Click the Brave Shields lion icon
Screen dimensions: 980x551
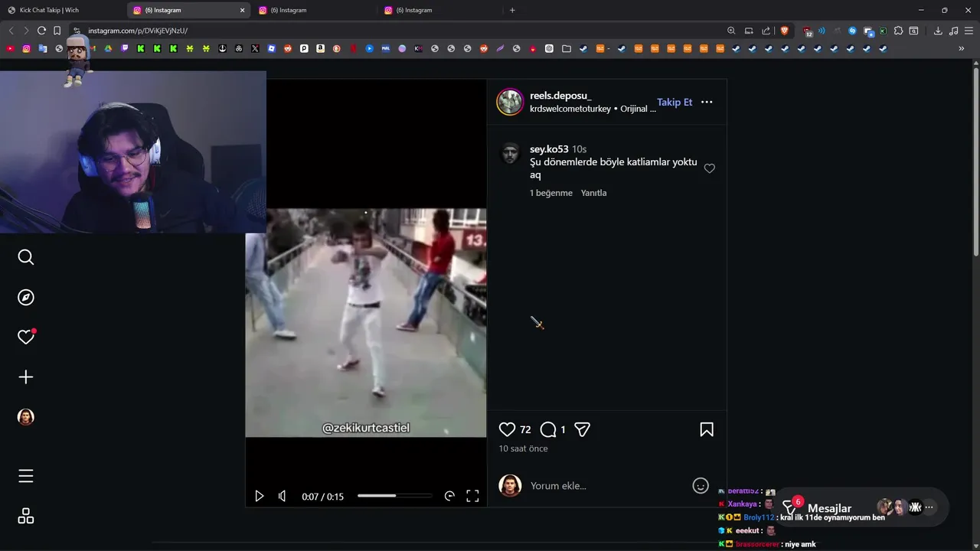tap(784, 31)
